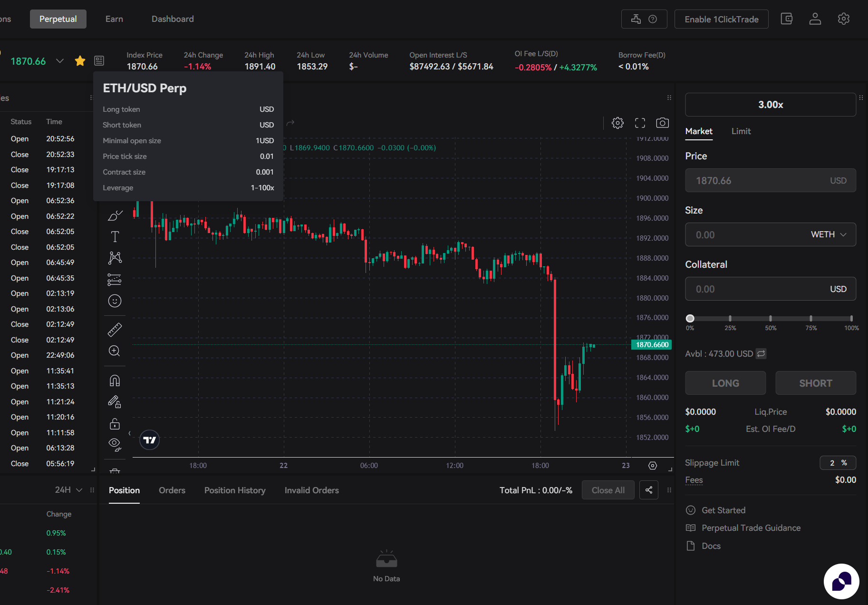Set collateral slider to 50%
Image resolution: width=868 pixels, height=605 pixels.
pyautogui.click(x=771, y=319)
